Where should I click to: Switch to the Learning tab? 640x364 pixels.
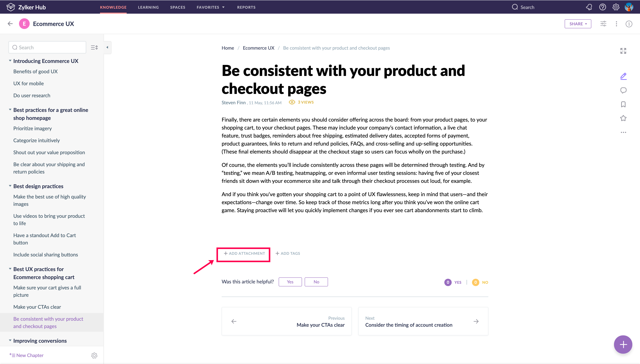(148, 7)
